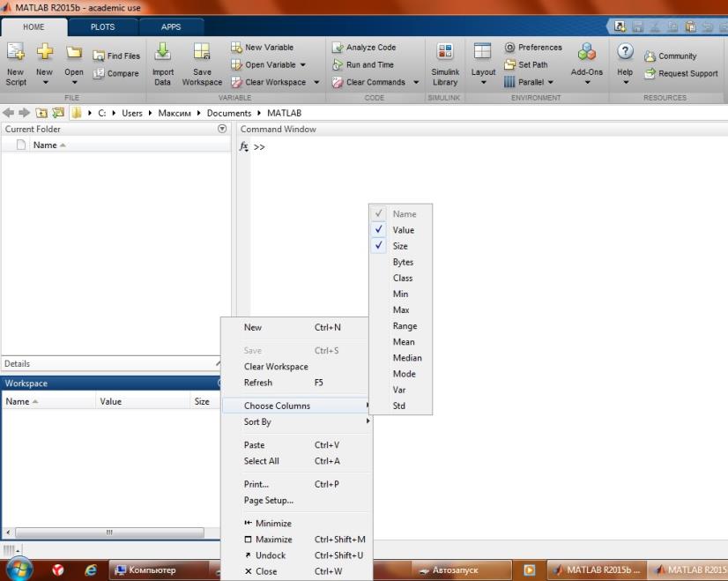The height and width of the screenshot is (581, 728).
Task: Enable the Bytes column
Action: pyautogui.click(x=401, y=262)
